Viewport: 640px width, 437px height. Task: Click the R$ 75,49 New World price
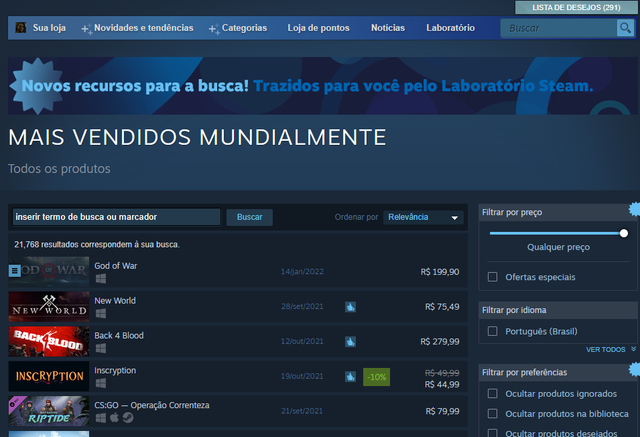(442, 307)
